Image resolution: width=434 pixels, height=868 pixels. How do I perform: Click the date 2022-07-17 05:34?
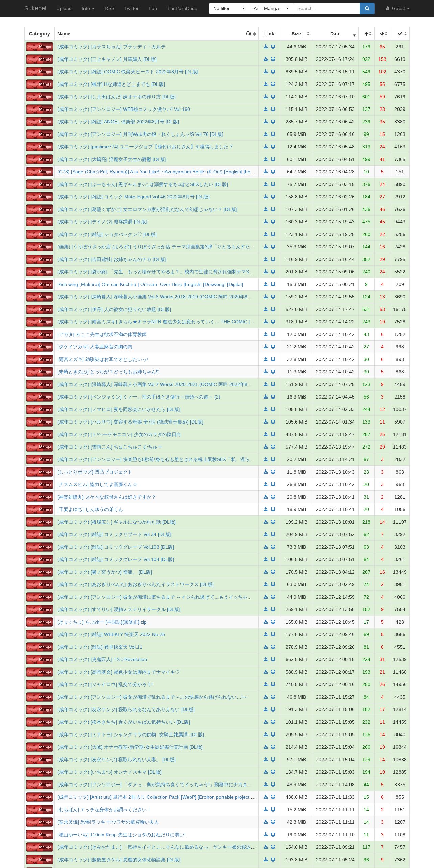point(335,47)
